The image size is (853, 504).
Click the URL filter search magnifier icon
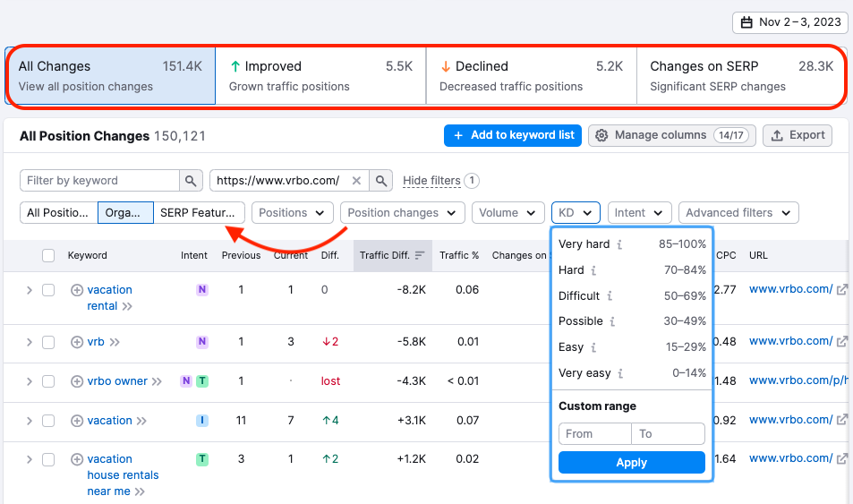382,181
